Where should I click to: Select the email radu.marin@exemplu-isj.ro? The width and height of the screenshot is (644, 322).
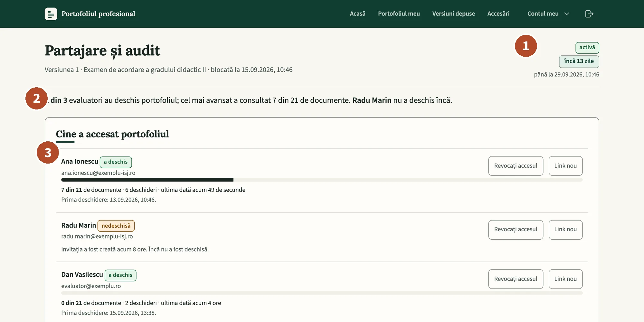click(x=97, y=236)
